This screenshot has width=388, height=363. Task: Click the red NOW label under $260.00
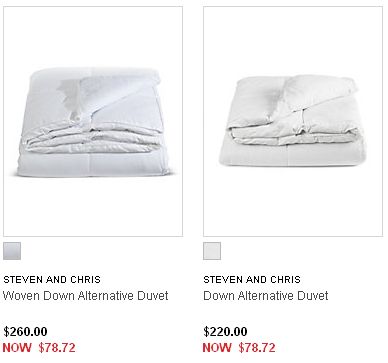17,348
